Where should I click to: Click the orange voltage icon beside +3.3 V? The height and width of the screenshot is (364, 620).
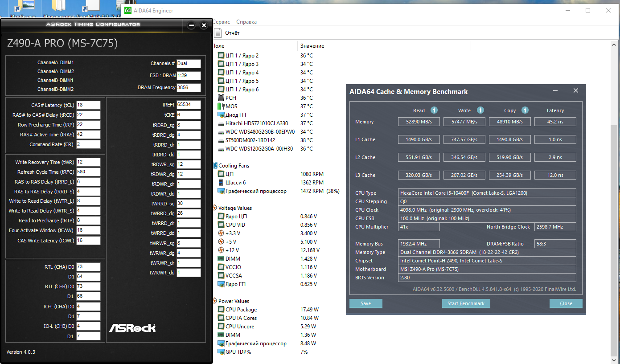point(221,233)
